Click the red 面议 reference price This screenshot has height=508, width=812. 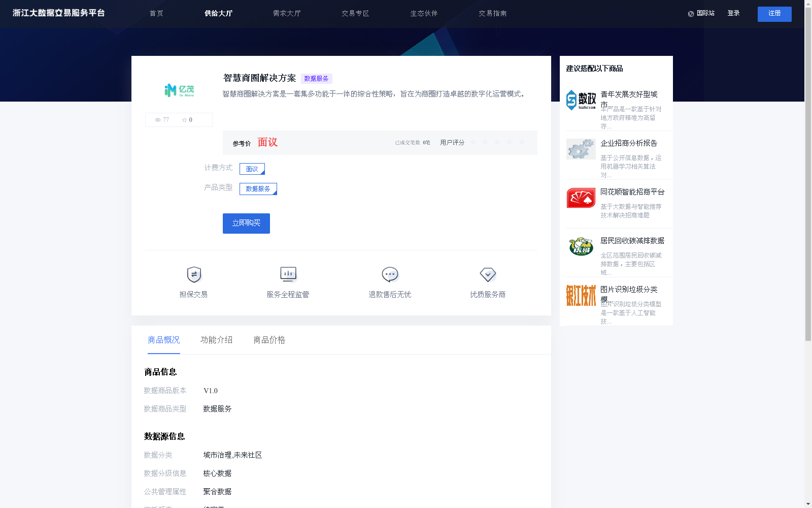pyautogui.click(x=267, y=142)
